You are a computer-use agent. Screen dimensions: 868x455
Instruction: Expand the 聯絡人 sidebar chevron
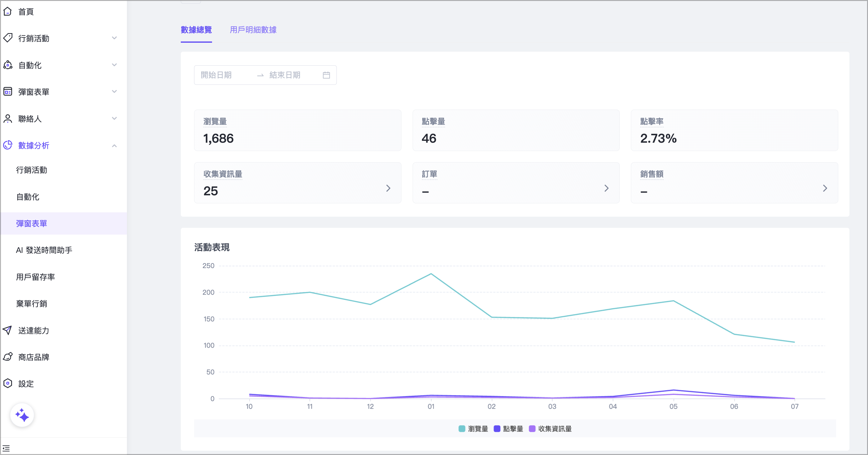(x=114, y=118)
